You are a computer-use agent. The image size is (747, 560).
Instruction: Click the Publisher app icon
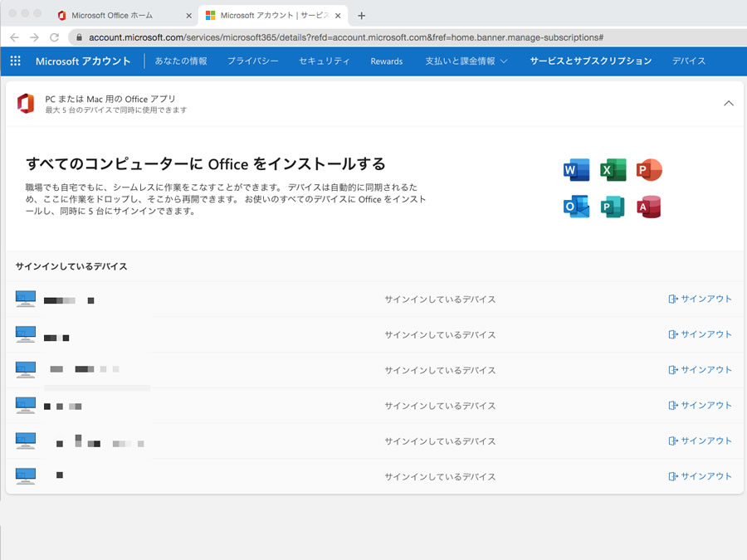coord(613,207)
